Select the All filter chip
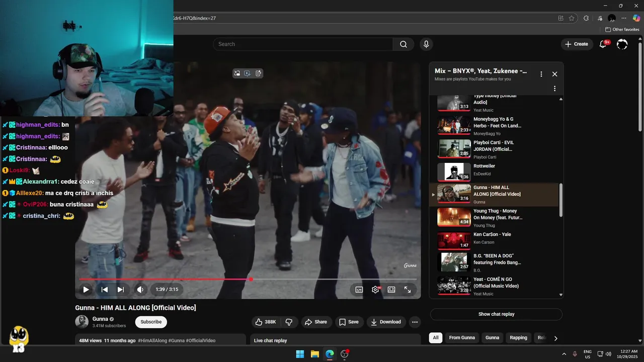Image resolution: width=644 pixels, height=362 pixels. [436, 338]
